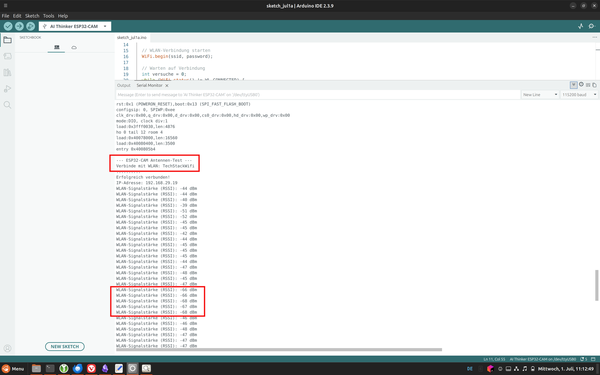600x375 pixels.
Task: Click the user account icon in sidebar
Action: tap(7, 348)
